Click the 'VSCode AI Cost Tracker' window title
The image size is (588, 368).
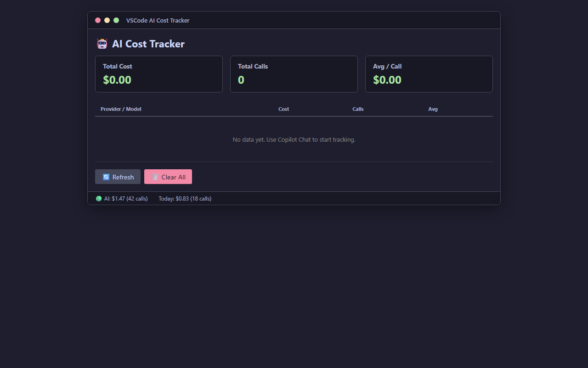[158, 20]
